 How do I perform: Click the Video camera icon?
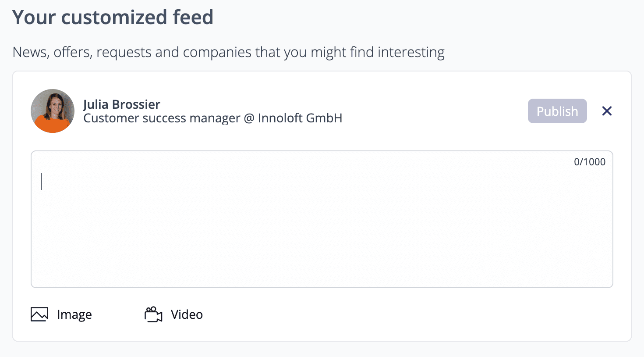153,314
